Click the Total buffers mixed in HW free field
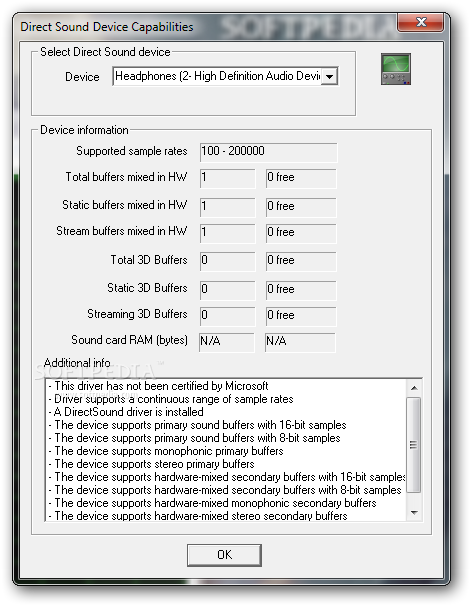 [301, 178]
